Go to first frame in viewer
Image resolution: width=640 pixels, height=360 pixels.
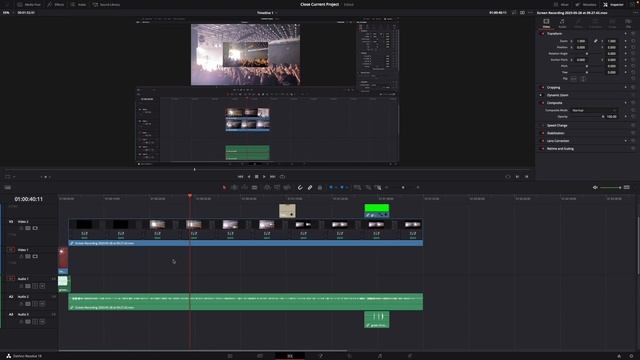pyautogui.click(x=240, y=177)
